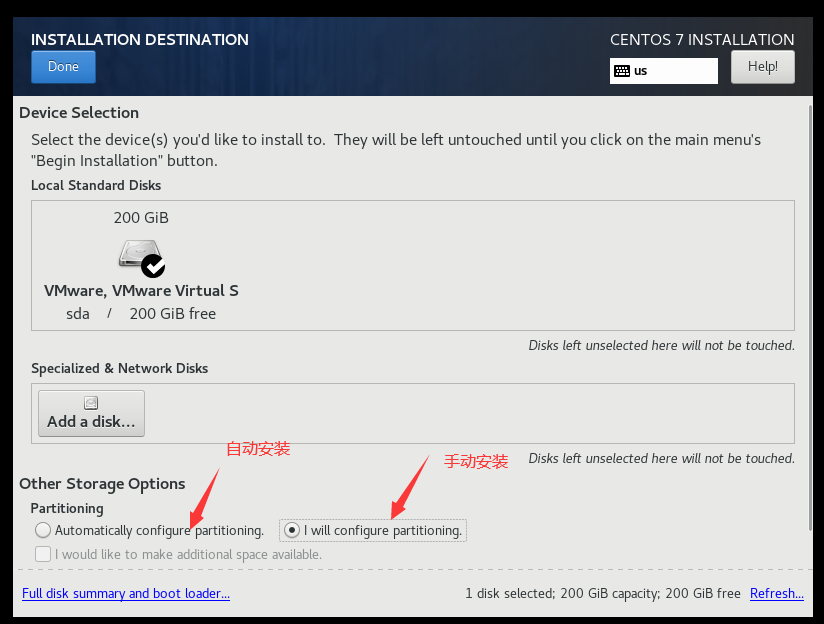The width and height of the screenshot is (824, 624).
Task: Click the blue Done button
Action: pyautogui.click(x=63, y=67)
